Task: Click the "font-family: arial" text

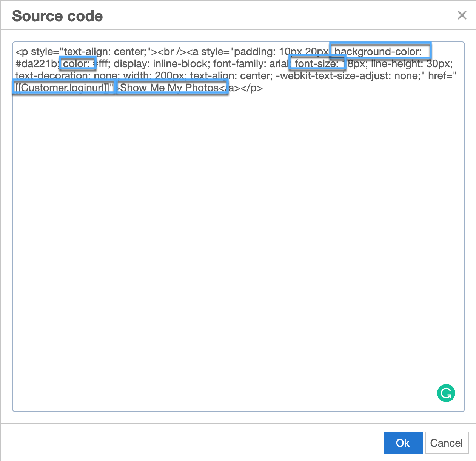Action: point(251,64)
